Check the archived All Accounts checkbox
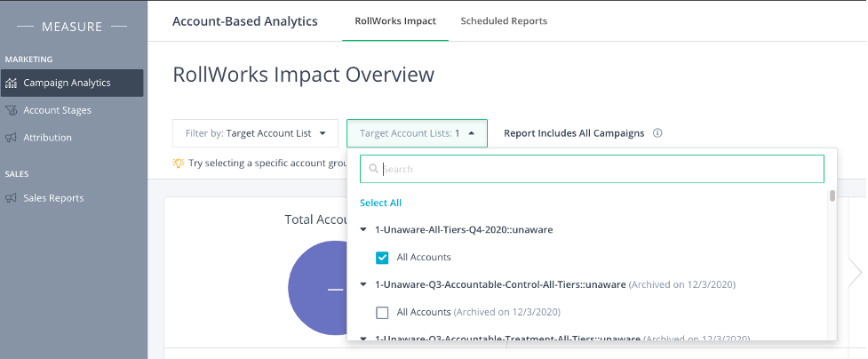 coord(382,313)
